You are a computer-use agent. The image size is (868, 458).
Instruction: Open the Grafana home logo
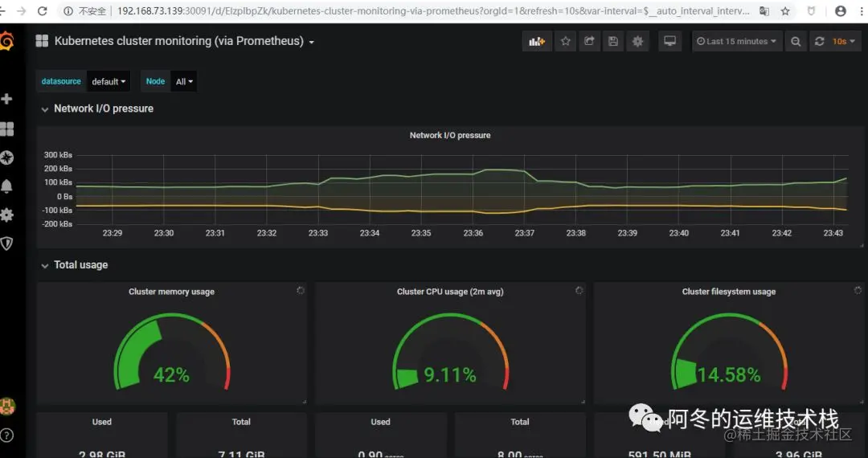6,41
